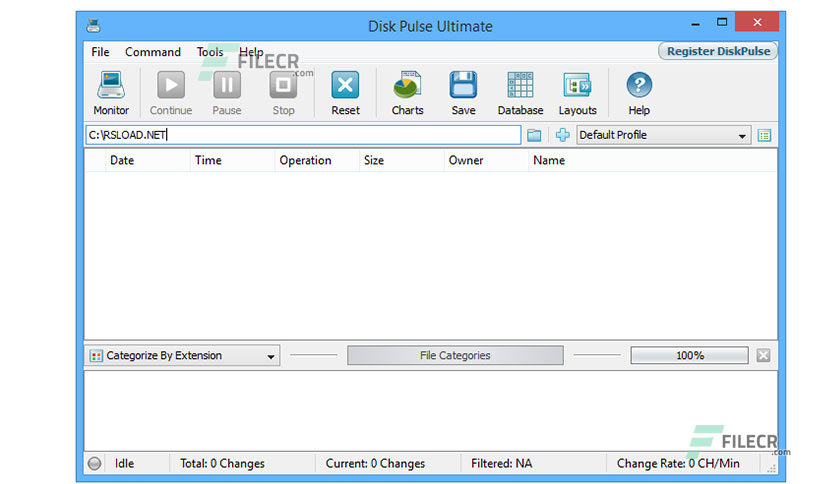Viewport: 836px width, 484px height.
Task: Open the Tools menu
Action: tap(210, 52)
